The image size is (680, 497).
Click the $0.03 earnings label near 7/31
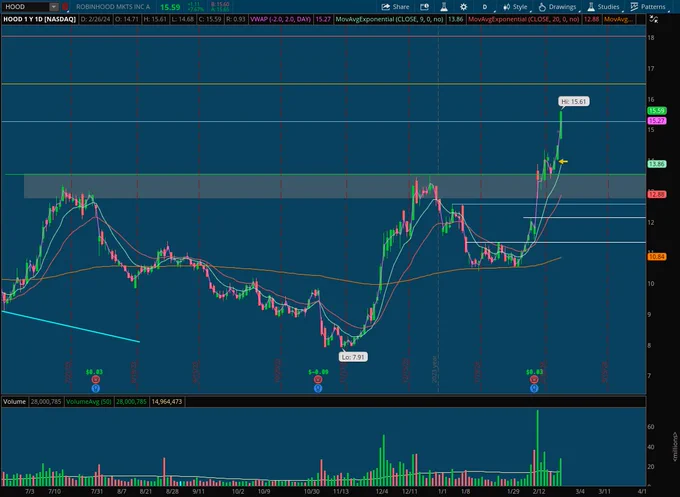click(x=94, y=372)
